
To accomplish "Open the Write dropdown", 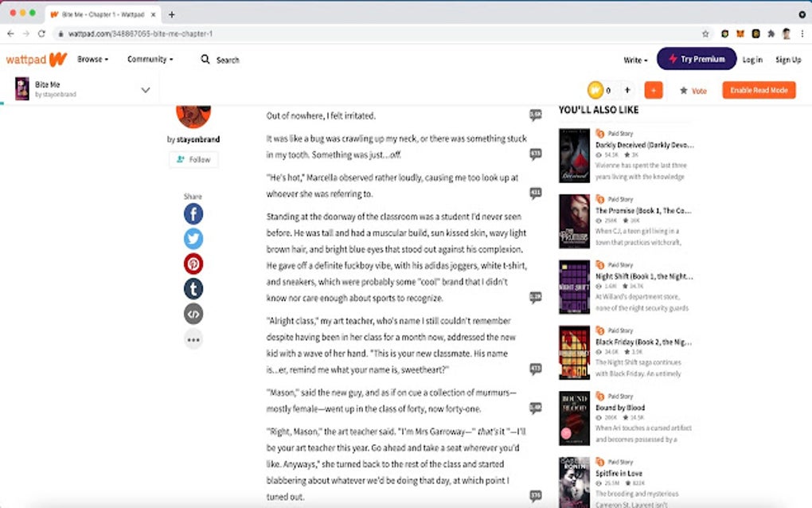I will tap(635, 60).
